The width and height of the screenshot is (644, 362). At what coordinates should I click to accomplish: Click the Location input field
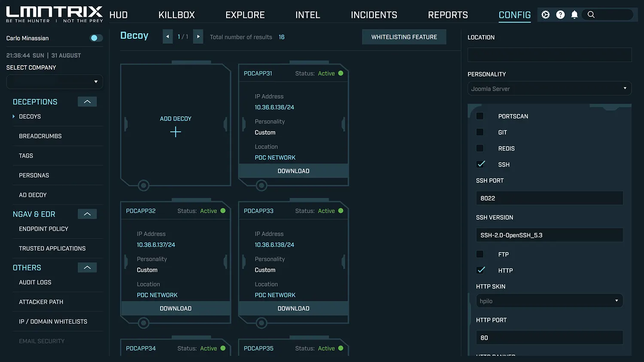pos(550,54)
